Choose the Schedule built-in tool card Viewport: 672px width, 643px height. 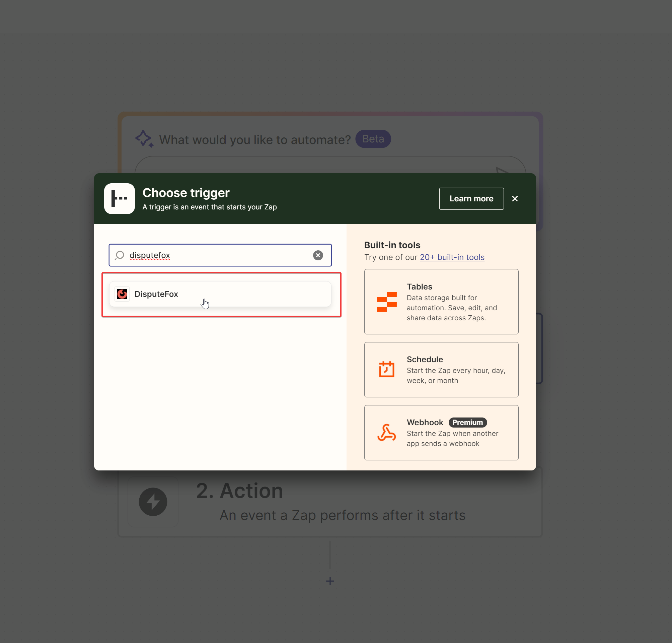point(442,370)
